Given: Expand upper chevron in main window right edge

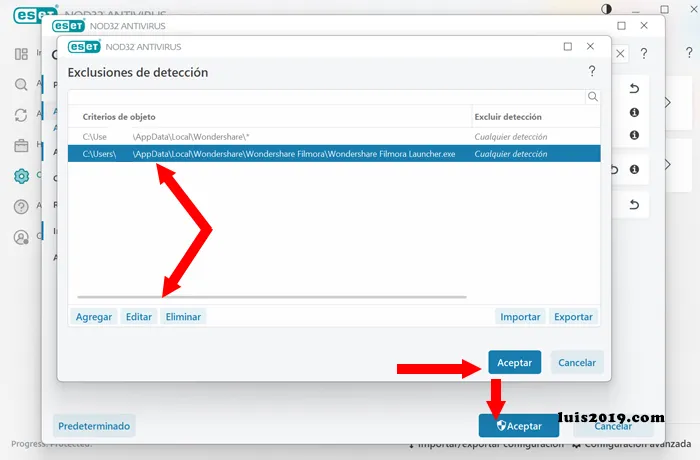Looking at the screenshot, I should coord(667,102).
